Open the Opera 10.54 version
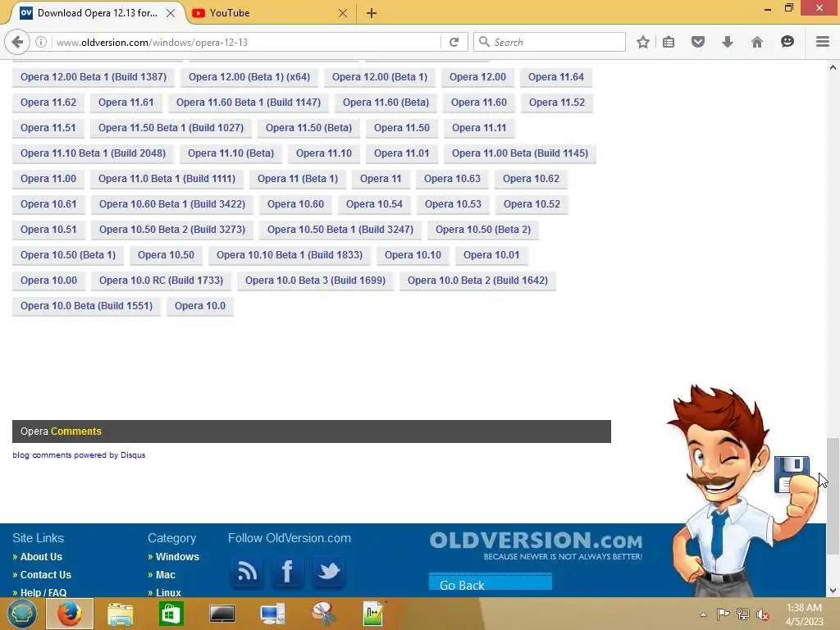This screenshot has height=630, width=840. click(x=374, y=204)
